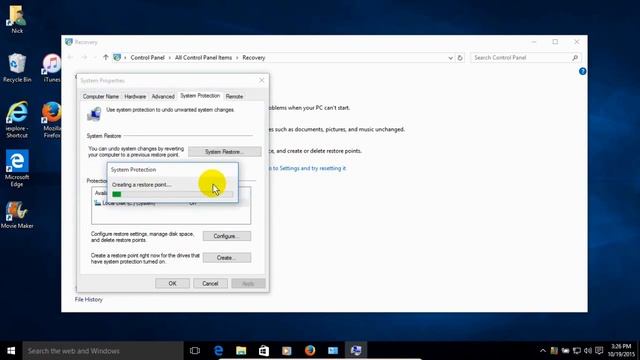Open the volume control in system tray
The image size is (640, 360).
click(x=588, y=351)
